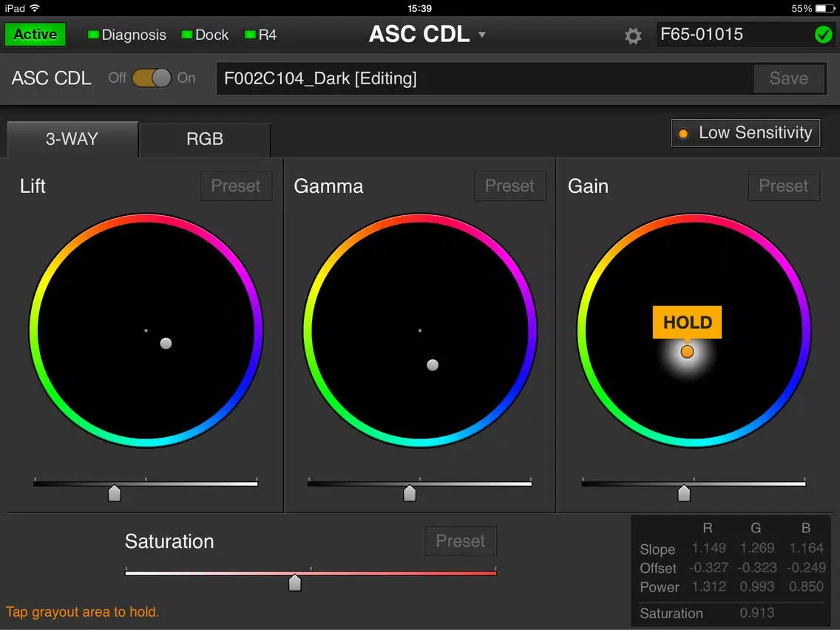Toggle Low Sensitivity mode

tap(745, 133)
